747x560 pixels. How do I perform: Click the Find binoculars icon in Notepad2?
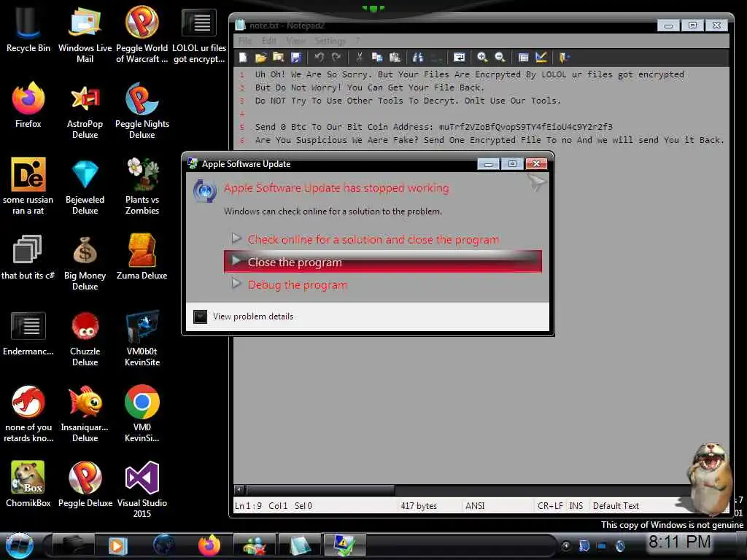[418, 58]
